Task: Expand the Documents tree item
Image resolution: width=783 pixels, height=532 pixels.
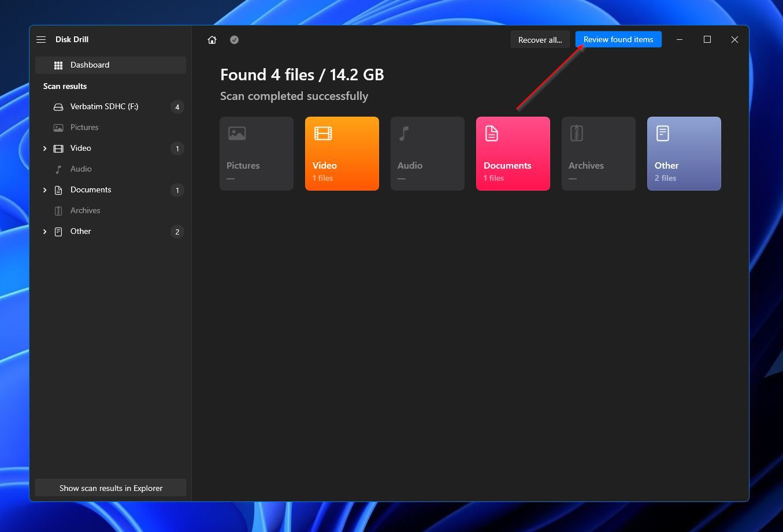Action: [x=44, y=190]
